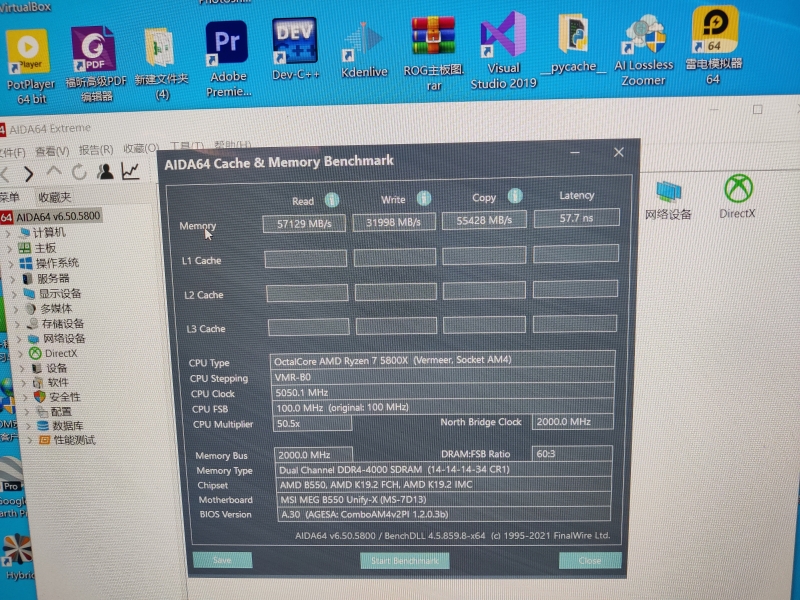Open the 工具 menu
This screenshot has width=800, height=600.
pyautogui.click(x=184, y=143)
